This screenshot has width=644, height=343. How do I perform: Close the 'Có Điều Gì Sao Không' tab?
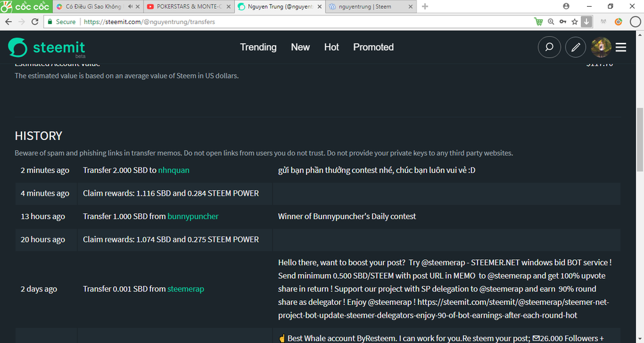pos(138,7)
